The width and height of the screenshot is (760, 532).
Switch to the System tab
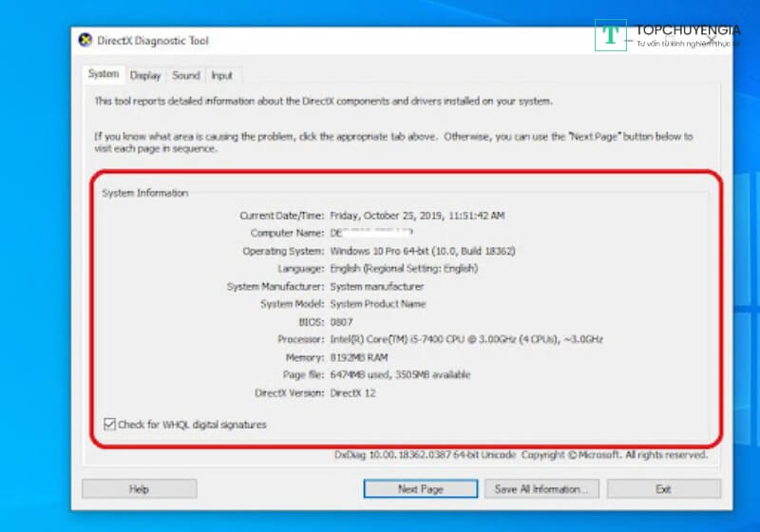pyautogui.click(x=104, y=74)
